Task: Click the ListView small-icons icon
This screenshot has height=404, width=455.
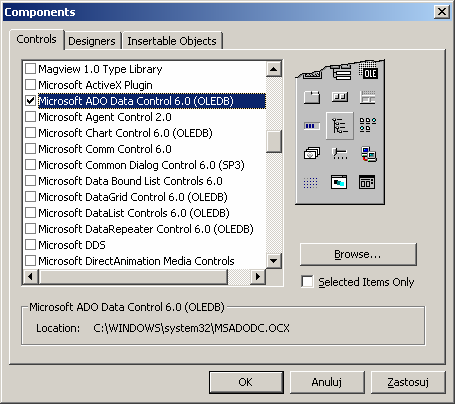Action: coord(368,125)
